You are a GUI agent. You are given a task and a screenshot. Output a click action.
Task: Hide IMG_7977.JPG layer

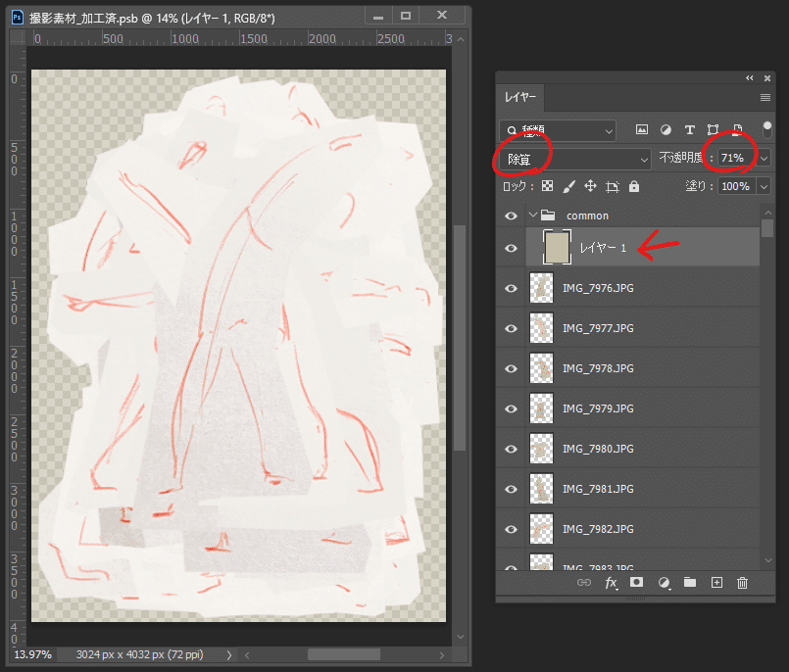click(511, 328)
